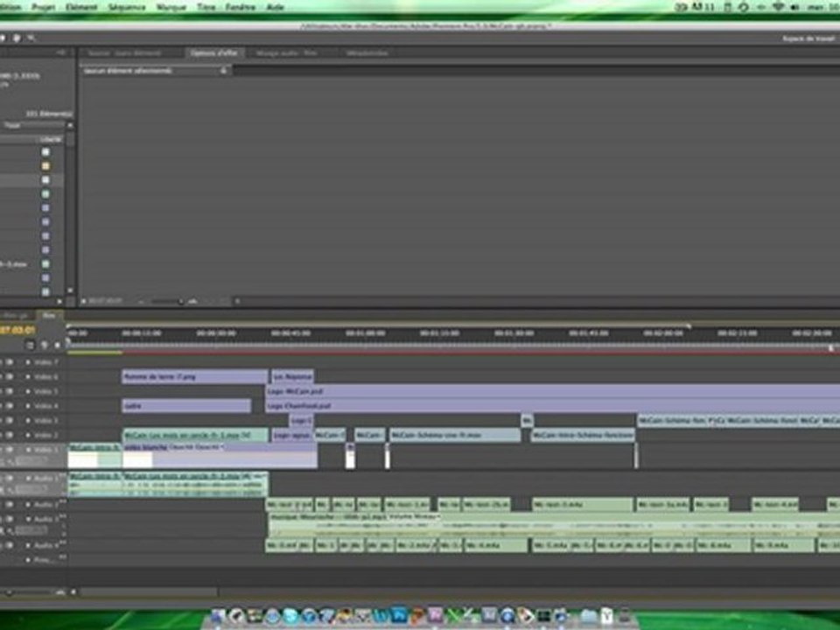
Task: Click the zoom-in mountains icon under effect options
Action: click(192, 302)
